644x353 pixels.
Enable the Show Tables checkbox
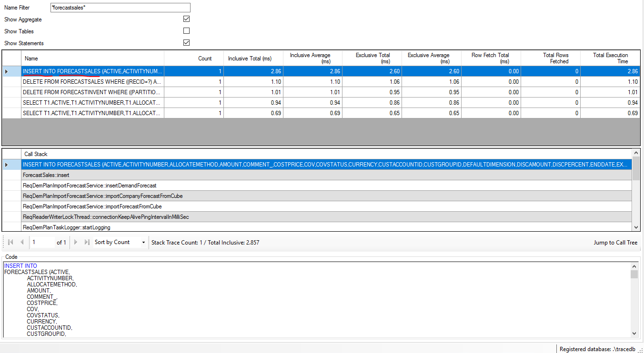pyautogui.click(x=187, y=31)
